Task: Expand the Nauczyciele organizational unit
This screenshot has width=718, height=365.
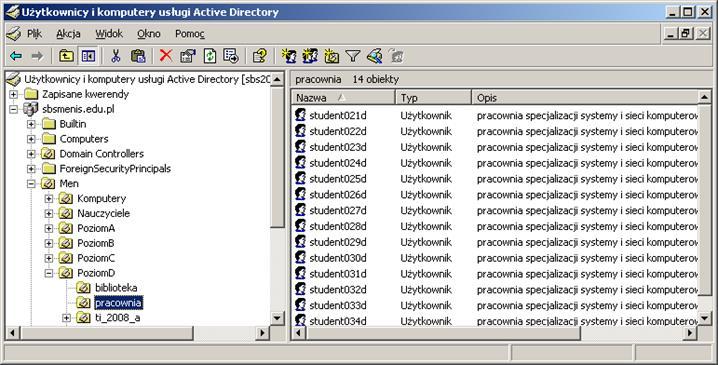Action: (49, 213)
